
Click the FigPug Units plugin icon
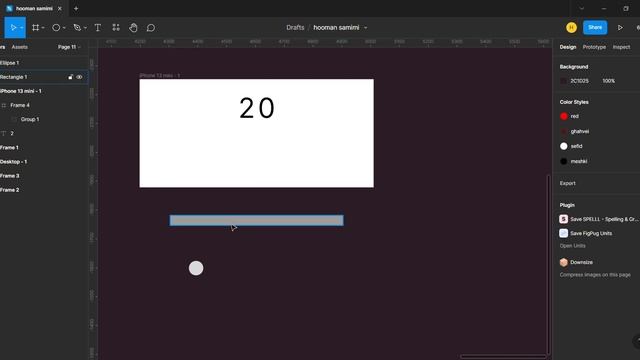[564, 233]
